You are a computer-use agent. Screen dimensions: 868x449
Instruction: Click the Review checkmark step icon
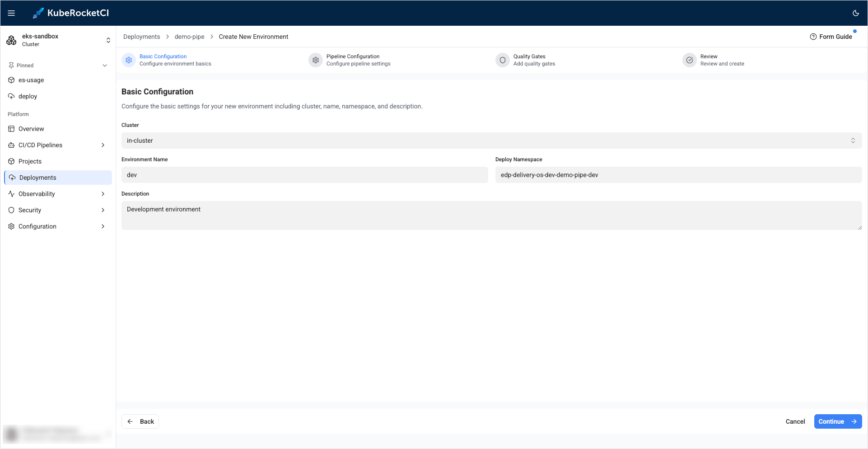(689, 60)
